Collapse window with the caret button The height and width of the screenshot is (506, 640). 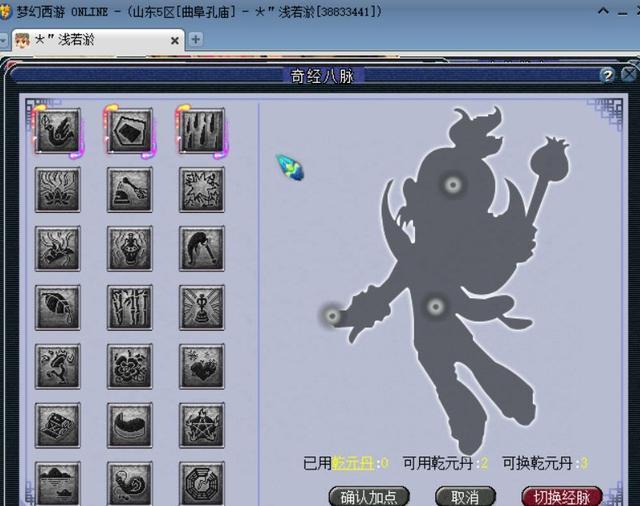tap(603, 11)
